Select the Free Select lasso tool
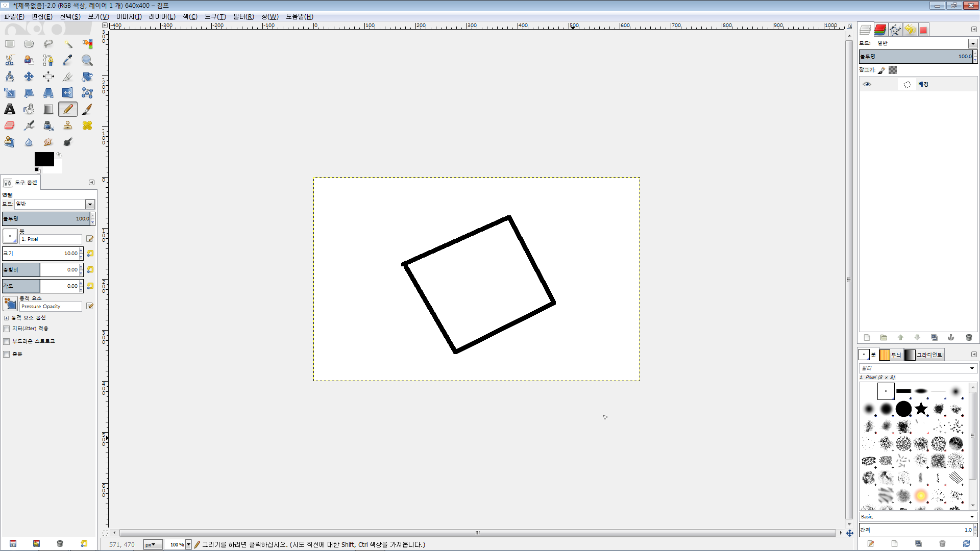The width and height of the screenshot is (980, 551). [48, 44]
